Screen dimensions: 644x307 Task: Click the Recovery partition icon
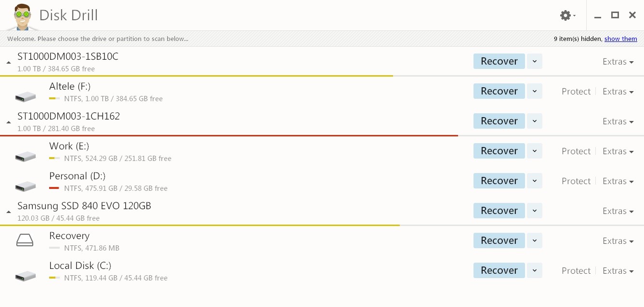point(25,240)
